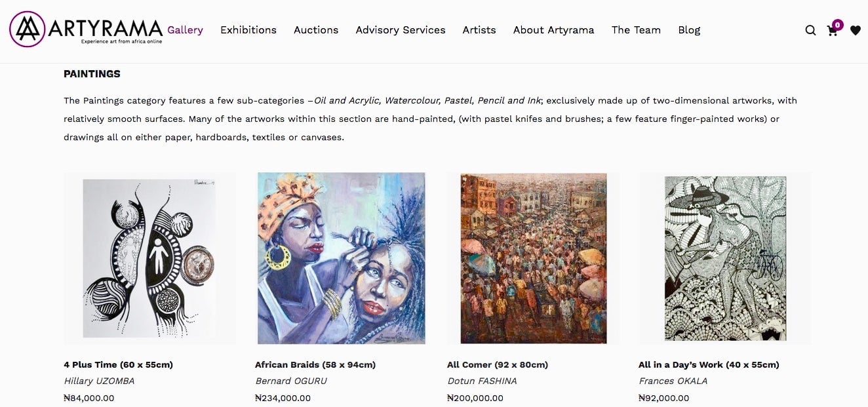Go to Exhibitions page
This screenshot has height=407, width=868.
point(248,29)
